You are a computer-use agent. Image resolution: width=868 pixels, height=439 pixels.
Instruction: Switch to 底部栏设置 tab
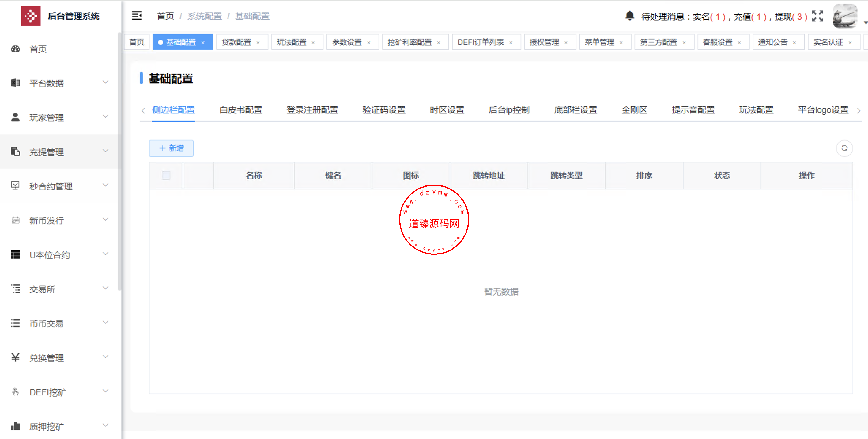(x=576, y=110)
